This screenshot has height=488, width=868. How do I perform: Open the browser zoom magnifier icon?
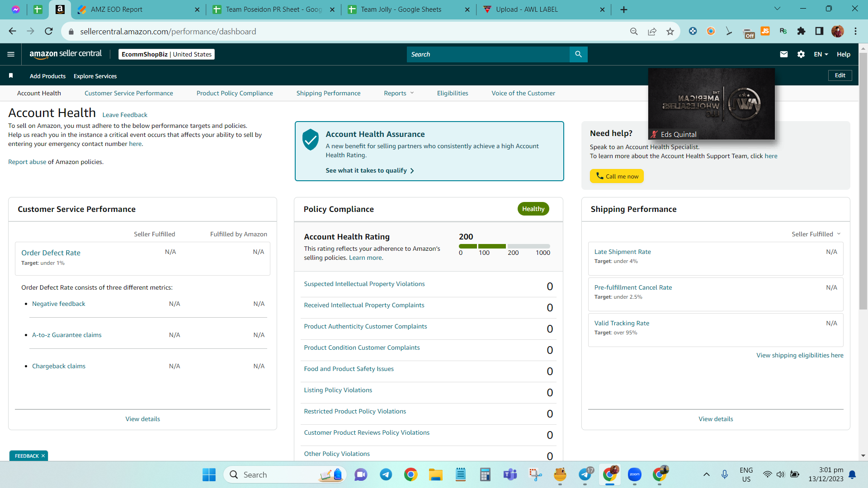coord(634,31)
